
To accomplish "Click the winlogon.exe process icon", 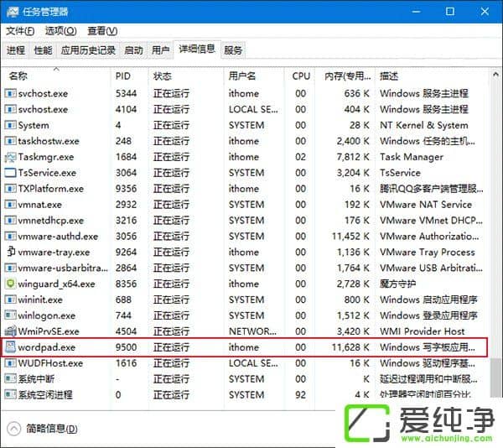I will tap(10, 315).
